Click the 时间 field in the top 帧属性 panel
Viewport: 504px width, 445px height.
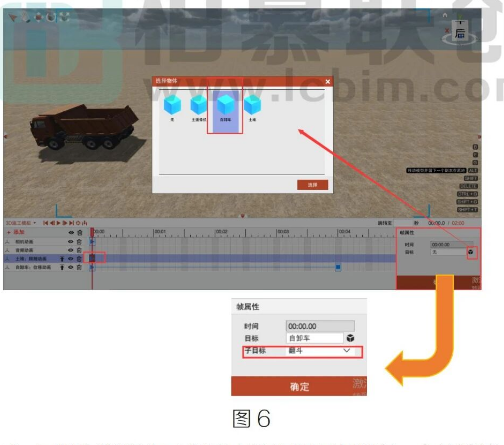pos(452,244)
